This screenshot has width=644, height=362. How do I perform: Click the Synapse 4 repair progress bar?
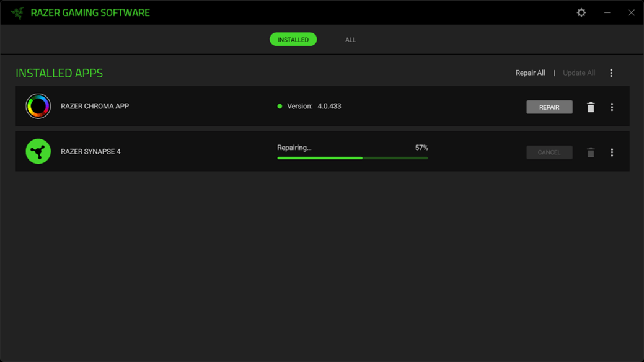352,158
